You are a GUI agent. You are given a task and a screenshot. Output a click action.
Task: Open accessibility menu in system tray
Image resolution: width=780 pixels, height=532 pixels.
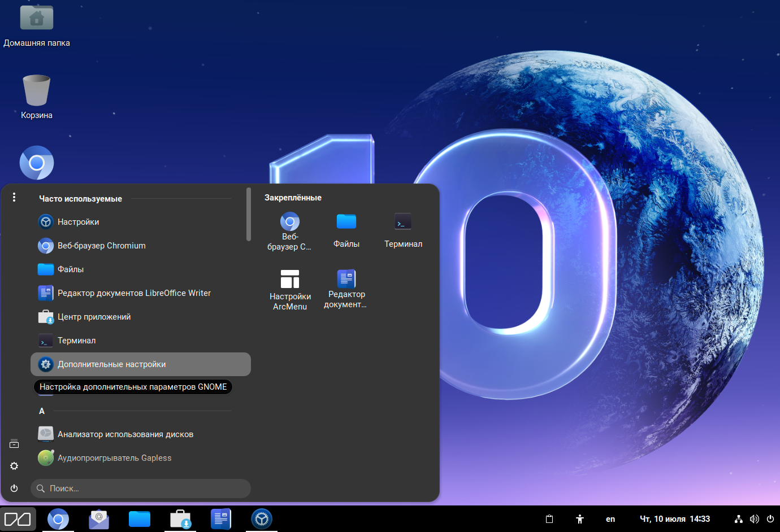(579, 519)
